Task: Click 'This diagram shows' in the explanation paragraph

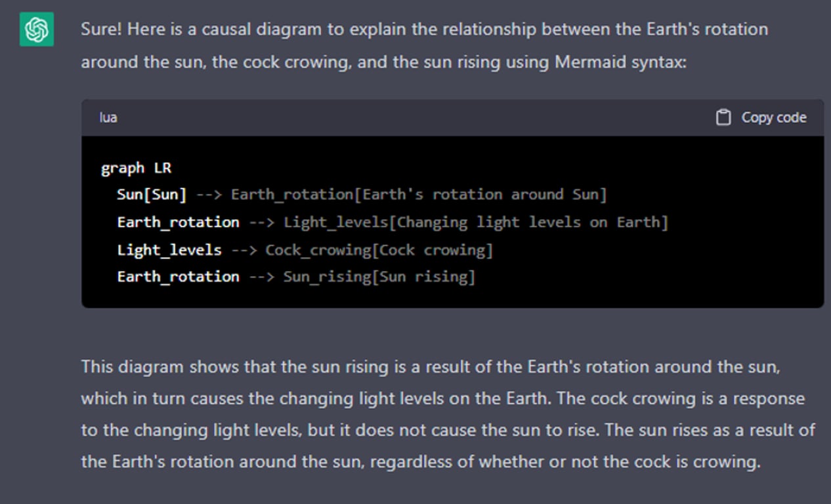Action: click(161, 366)
